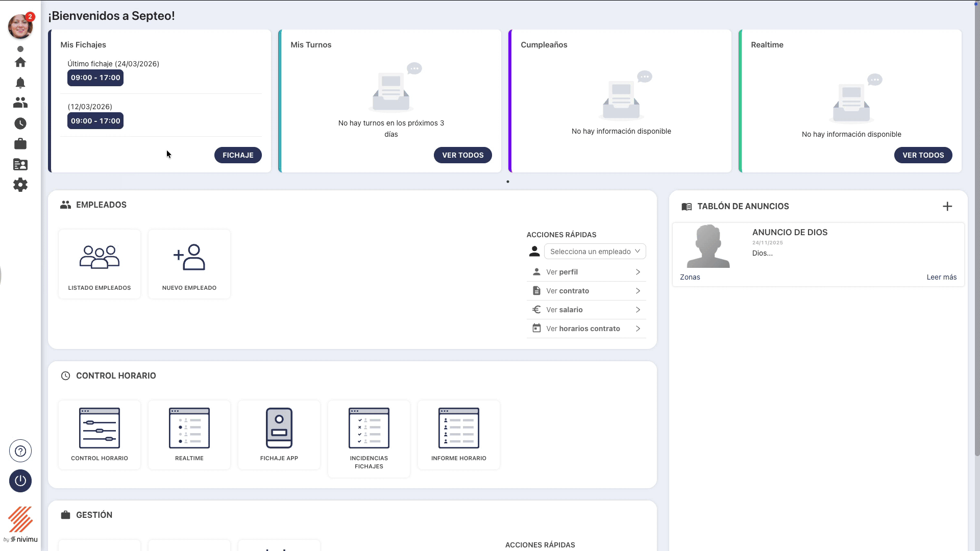
Task: Select Ver salario quick action
Action: pos(586,310)
